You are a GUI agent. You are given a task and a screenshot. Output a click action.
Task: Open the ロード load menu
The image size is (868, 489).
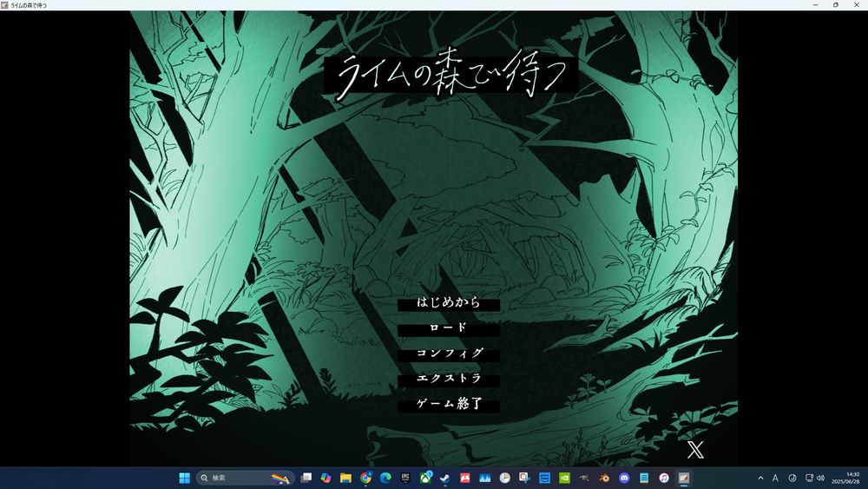pos(449,328)
